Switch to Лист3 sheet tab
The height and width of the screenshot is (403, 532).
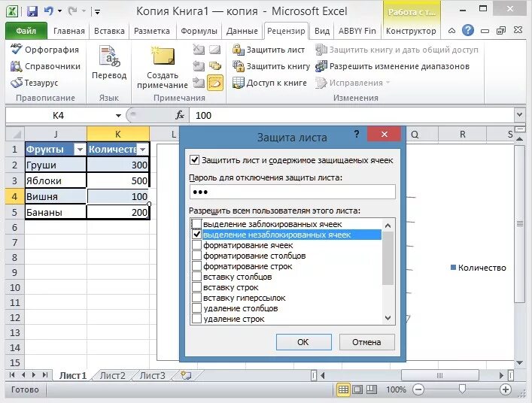(152, 375)
